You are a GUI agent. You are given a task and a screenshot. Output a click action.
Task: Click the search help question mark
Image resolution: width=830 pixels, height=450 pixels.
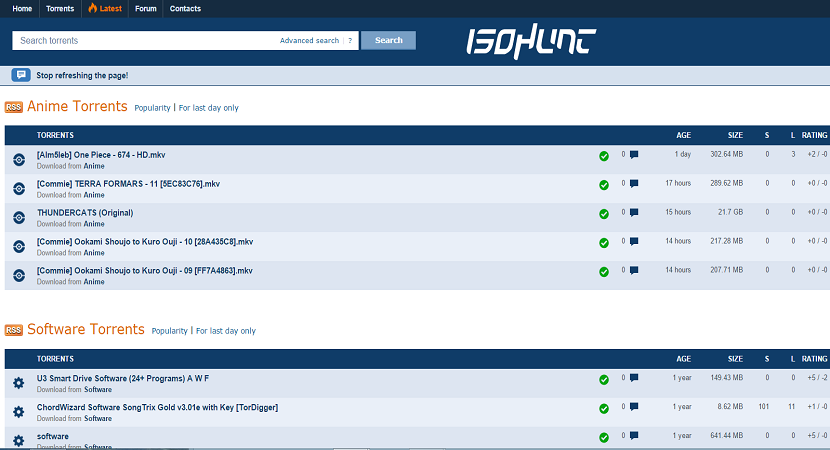pos(350,40)
